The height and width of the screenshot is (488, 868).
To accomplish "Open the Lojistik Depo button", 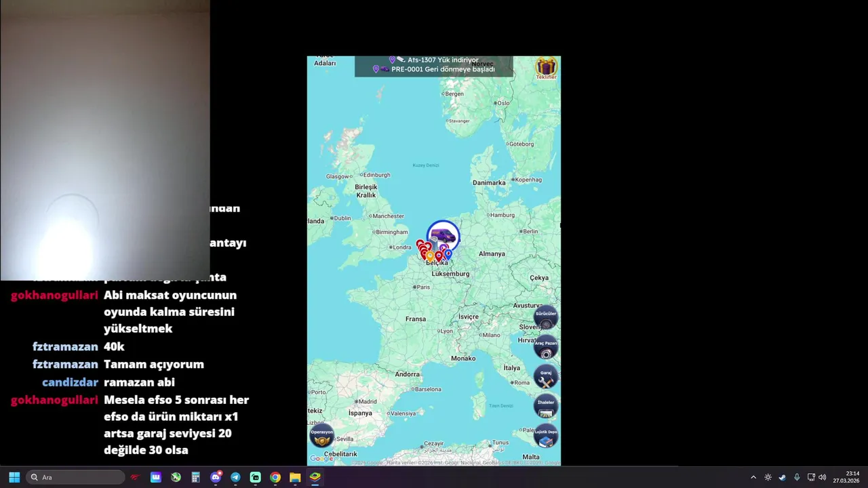I will (546, 436).
